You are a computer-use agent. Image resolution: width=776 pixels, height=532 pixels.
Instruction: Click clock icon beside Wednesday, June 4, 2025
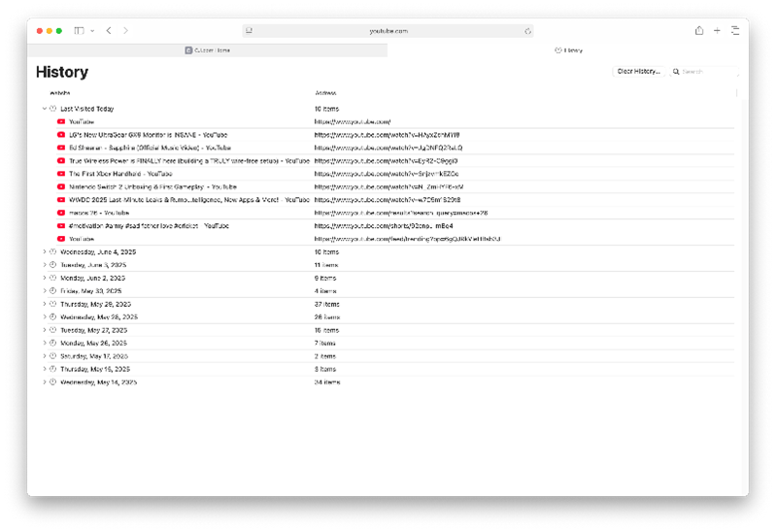[x=53, y=251]
